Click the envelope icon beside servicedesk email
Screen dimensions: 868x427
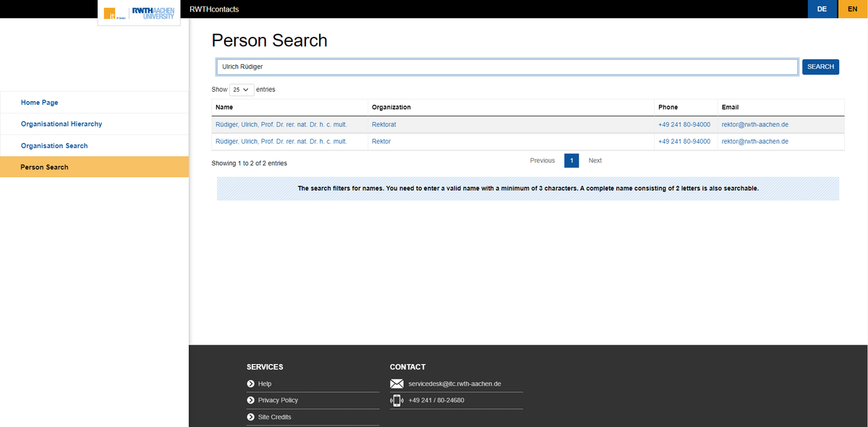[x=396, y=384]
